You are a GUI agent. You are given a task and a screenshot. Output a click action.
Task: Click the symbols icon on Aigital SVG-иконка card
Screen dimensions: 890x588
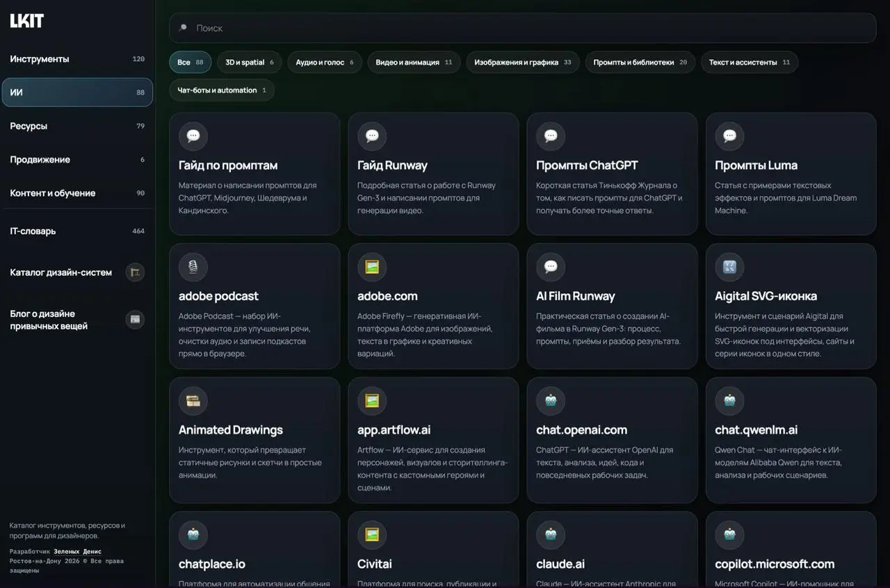729,267
